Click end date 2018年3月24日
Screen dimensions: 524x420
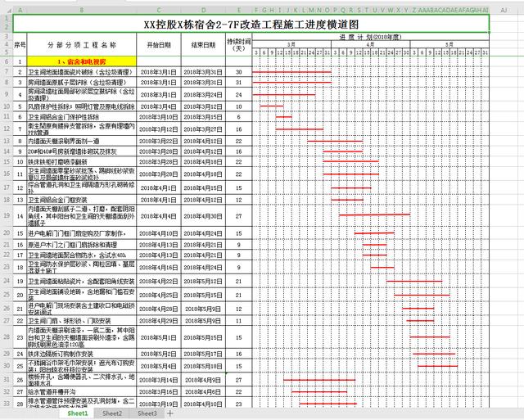coord(204,94)
